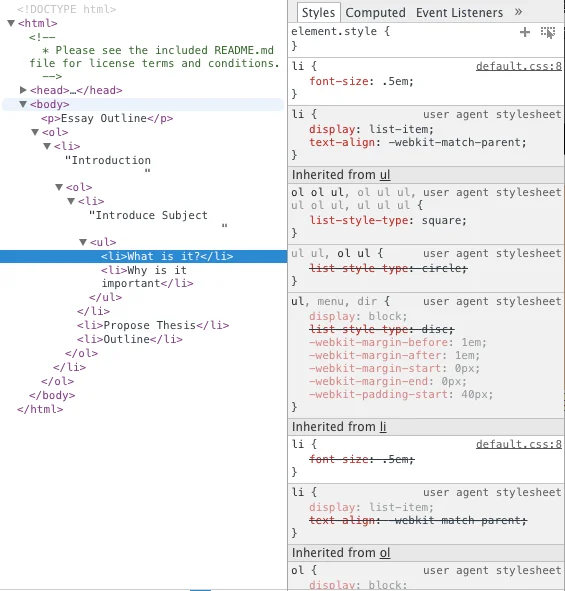Switch to the Styles tab
The width and height of the screenshot is (565, 591).
click(318, 12)
